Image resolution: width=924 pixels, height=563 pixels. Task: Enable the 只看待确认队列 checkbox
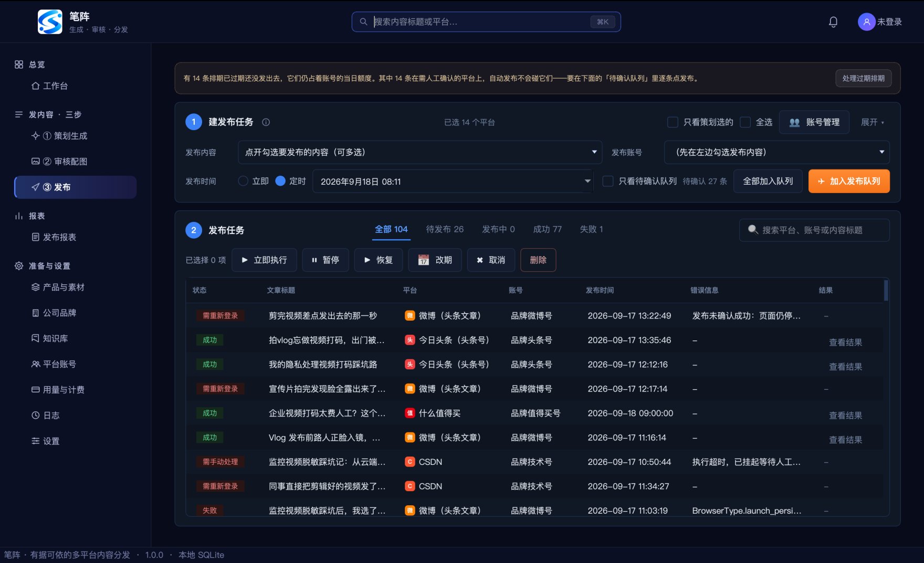coord(607,181)
